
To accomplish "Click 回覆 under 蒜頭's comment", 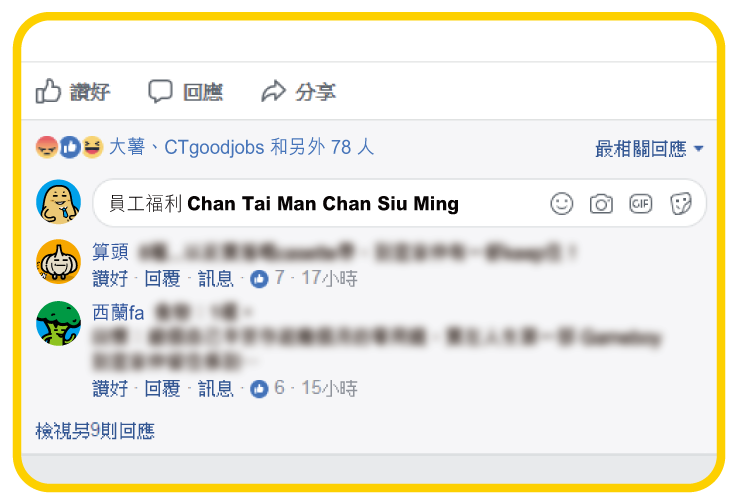I will pos(162,279).
